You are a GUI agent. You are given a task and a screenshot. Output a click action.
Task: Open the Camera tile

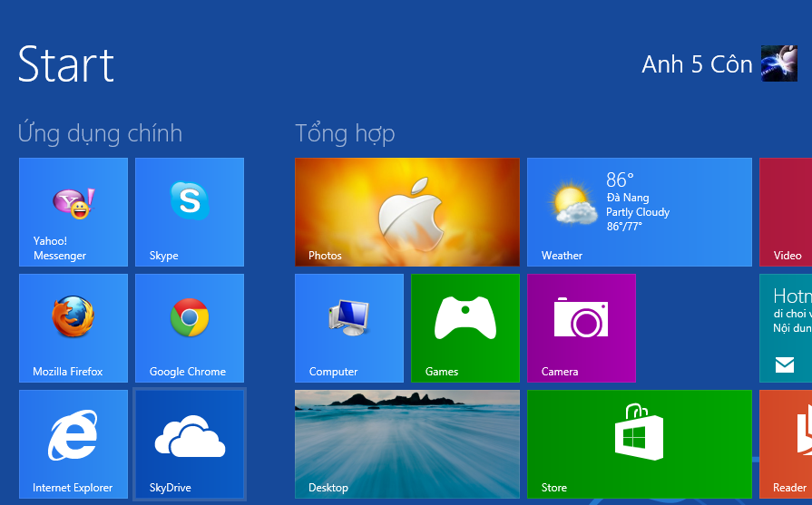point(581,328)
